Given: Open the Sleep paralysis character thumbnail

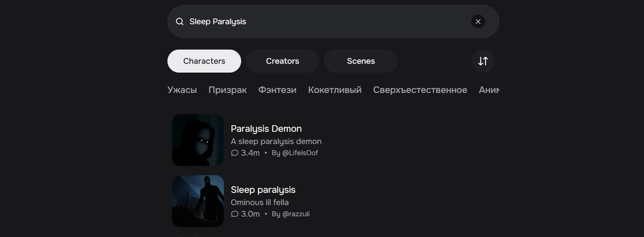Looking at the screenshot, I should (x=198, y=201).
